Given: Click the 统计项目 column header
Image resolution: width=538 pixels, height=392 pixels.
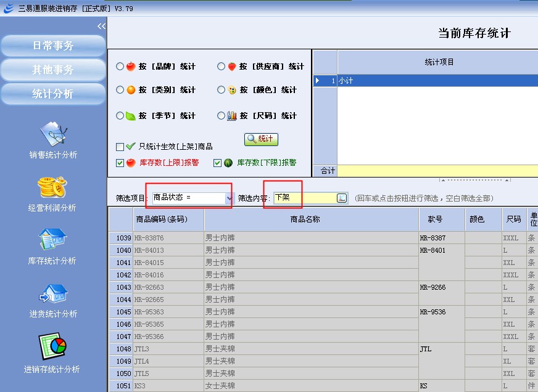Looking at the screenshot, I should click(439, 62).
